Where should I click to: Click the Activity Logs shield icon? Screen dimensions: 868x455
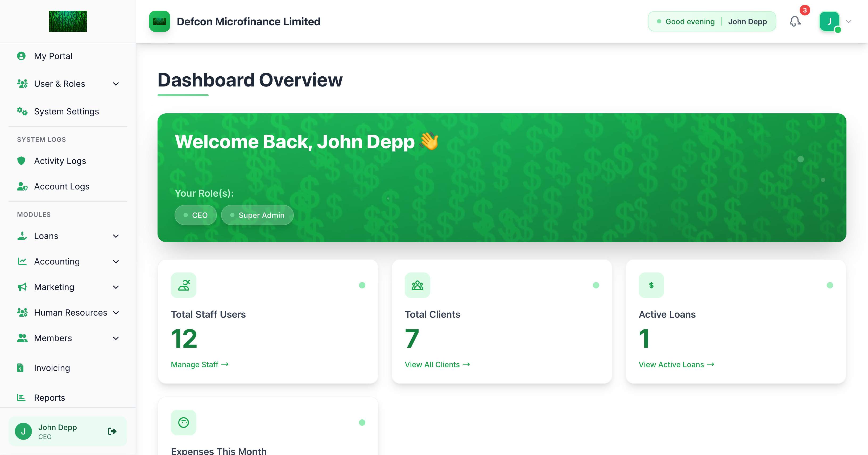point(22,161)
